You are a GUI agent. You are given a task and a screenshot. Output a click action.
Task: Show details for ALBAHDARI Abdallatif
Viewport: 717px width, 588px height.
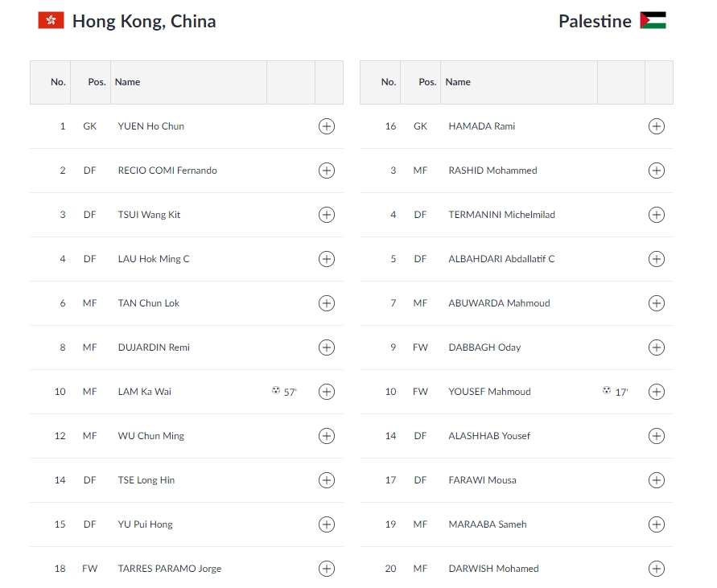click(657, 259)
